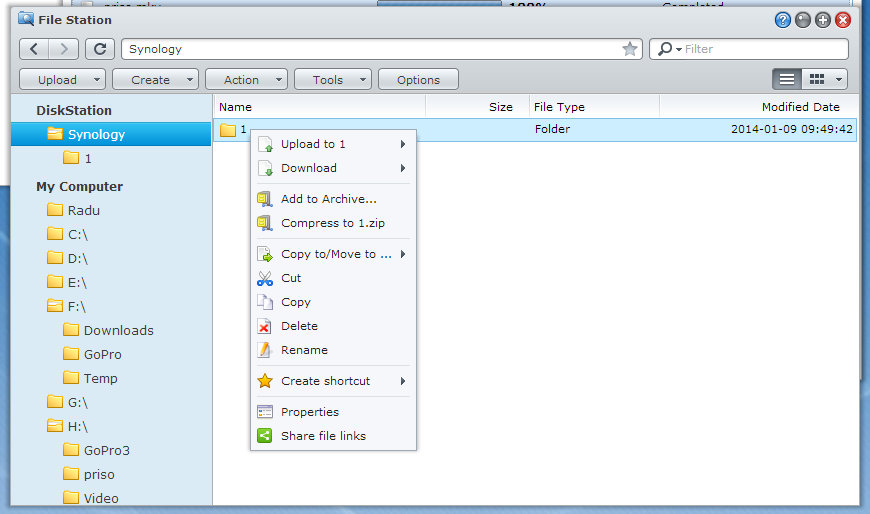Click the Folder type cell in row 1
The image size is (870, 514).
552,129
